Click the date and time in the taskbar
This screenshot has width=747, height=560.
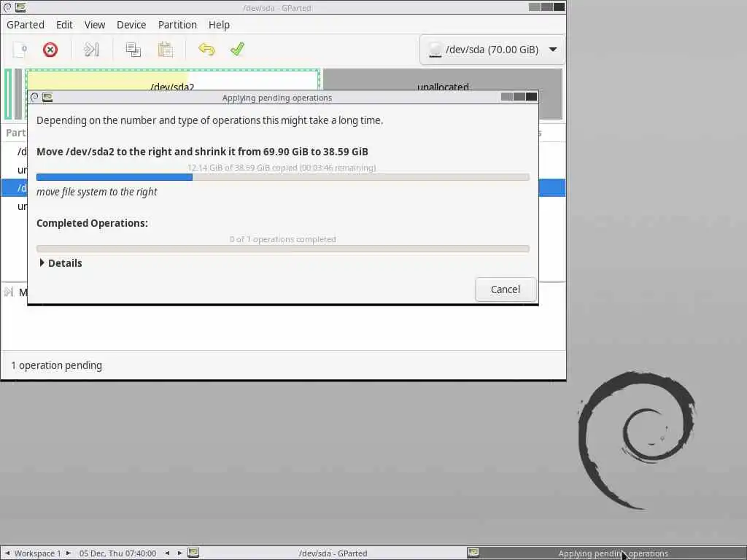click(x=117, y=553)
